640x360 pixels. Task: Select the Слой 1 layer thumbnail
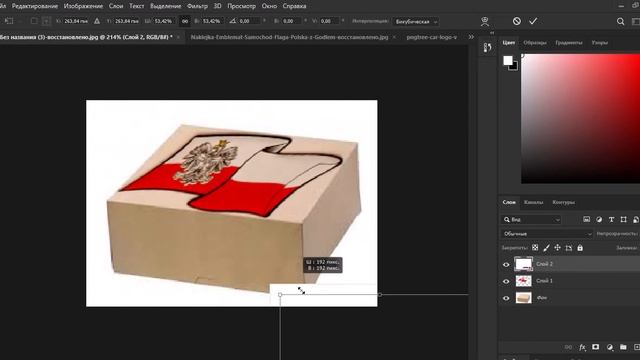[524, 281]
